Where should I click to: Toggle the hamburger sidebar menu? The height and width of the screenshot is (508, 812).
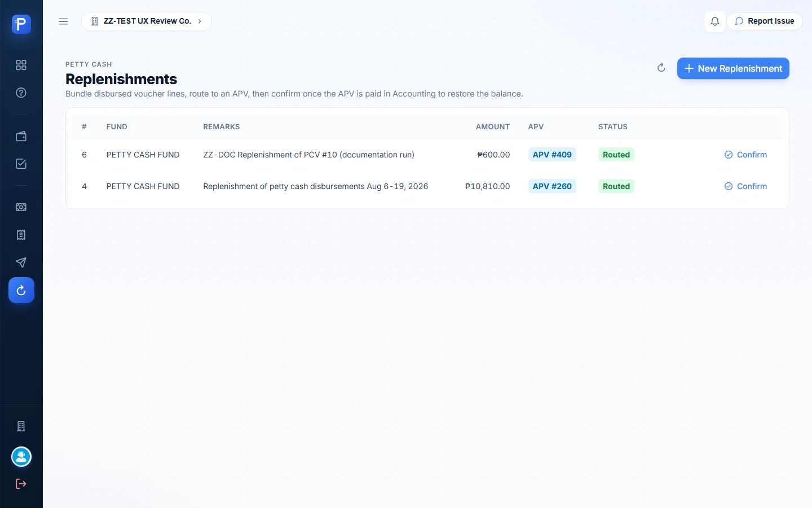click(x=63, y=21)
